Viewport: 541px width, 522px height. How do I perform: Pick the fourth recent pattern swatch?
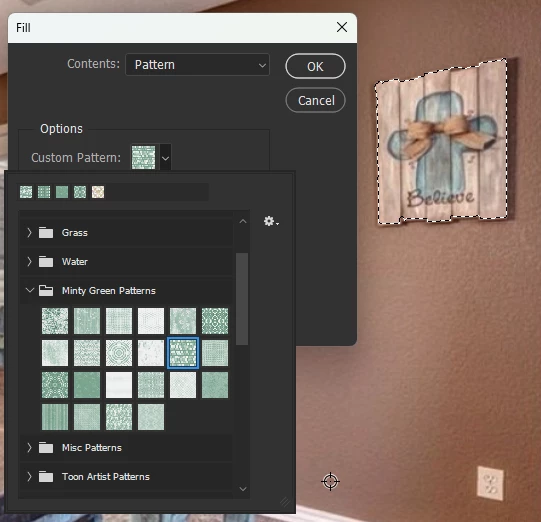click(80, 192)
